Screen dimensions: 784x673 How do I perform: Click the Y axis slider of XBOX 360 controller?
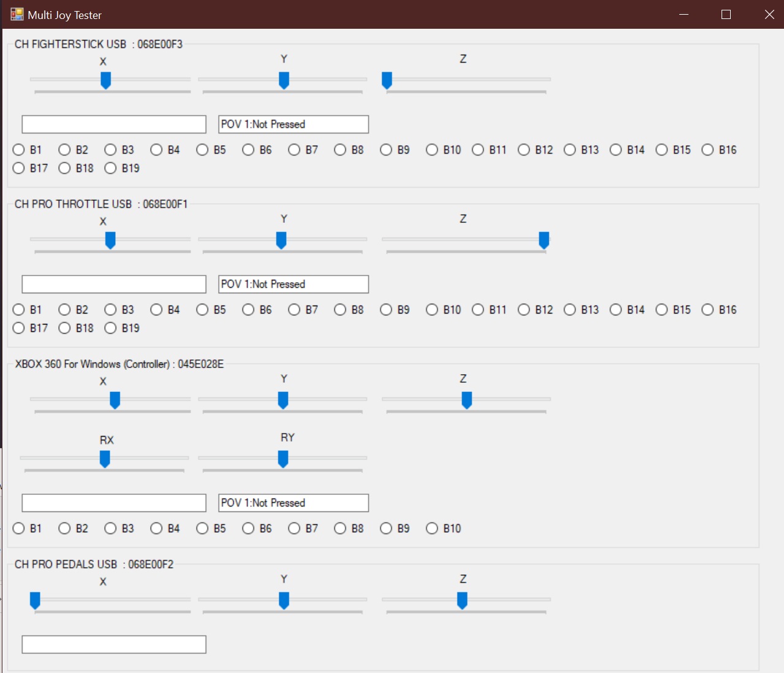click(282, 400)
